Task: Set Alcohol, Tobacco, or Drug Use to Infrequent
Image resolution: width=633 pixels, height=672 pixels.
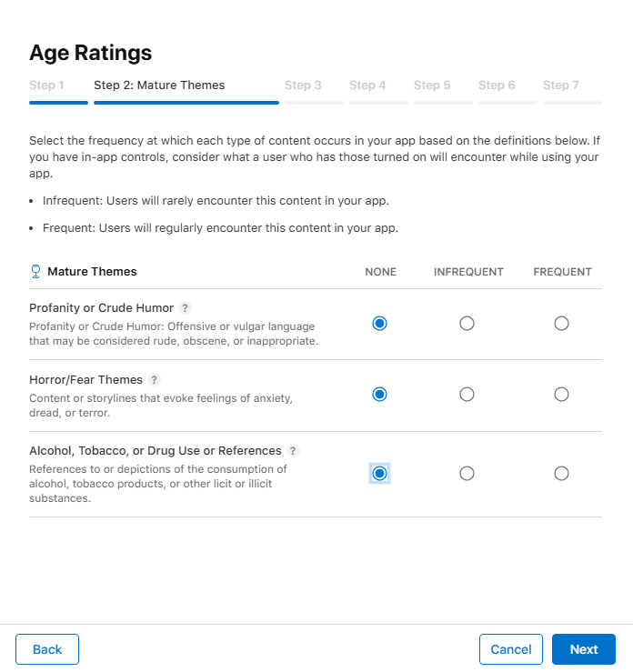Action: (x=467, y=473)
